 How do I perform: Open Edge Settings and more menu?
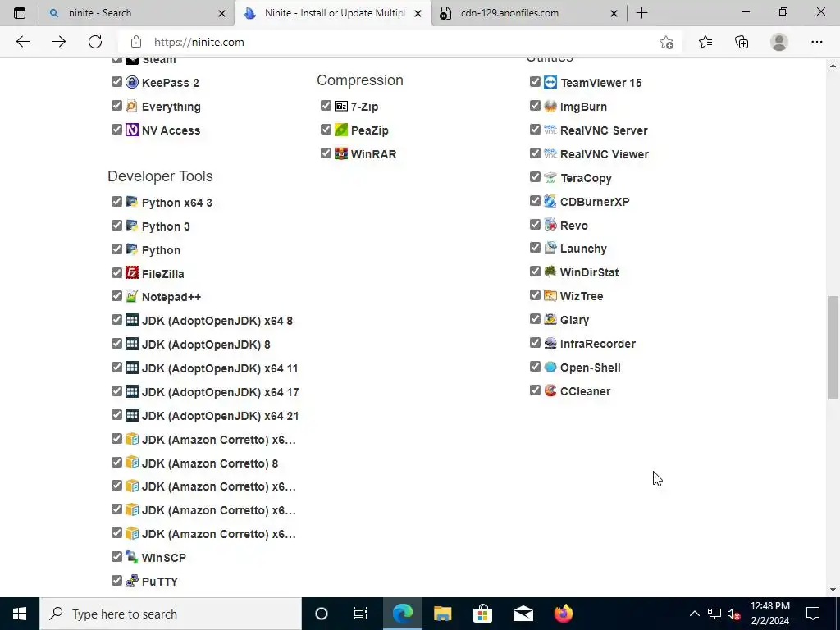click(x=816, y=42)
